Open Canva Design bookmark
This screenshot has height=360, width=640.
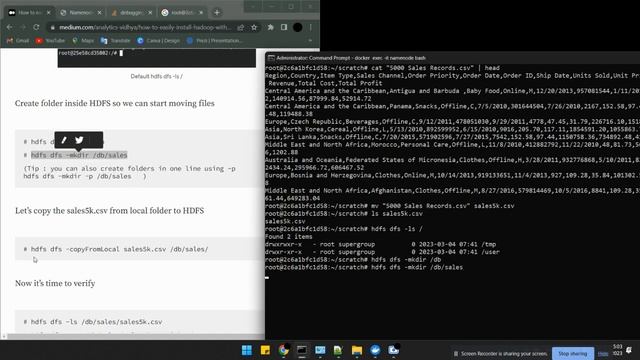158,40
